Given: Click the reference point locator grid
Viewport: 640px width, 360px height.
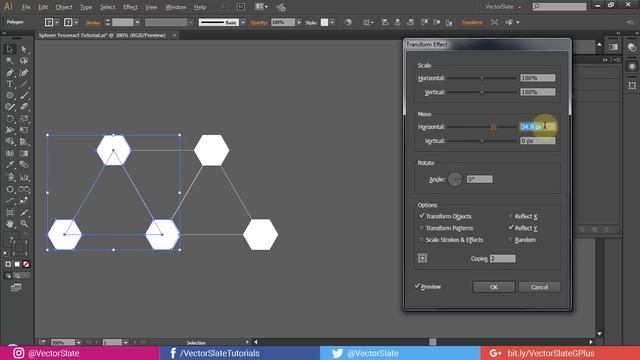Looking at the screenshot, I should click(x=422, y=258).
